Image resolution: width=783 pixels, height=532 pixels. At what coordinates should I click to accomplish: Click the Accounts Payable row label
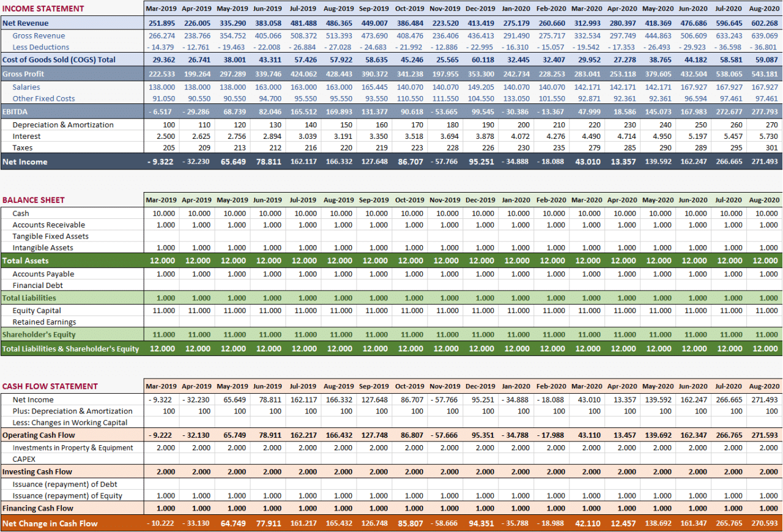point(43,274)
